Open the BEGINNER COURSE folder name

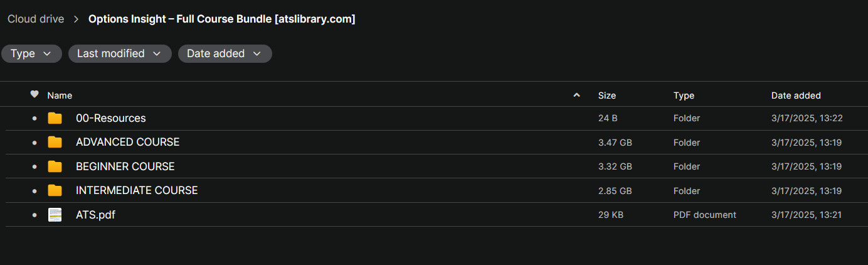[125, 166]
